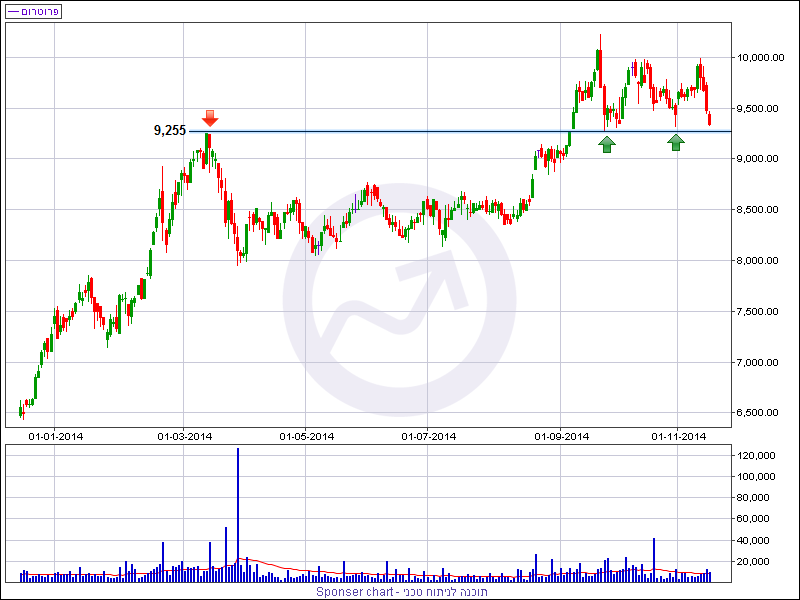Click the red down arrow resistance marker
800x600 pixels.
210,117
